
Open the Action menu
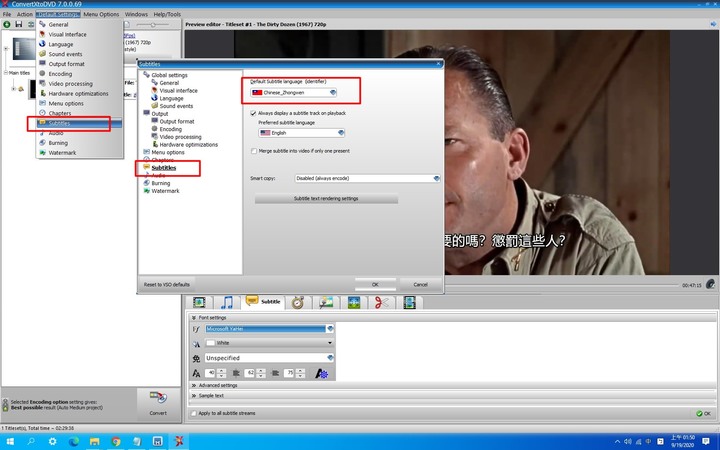tap(25, 14)
